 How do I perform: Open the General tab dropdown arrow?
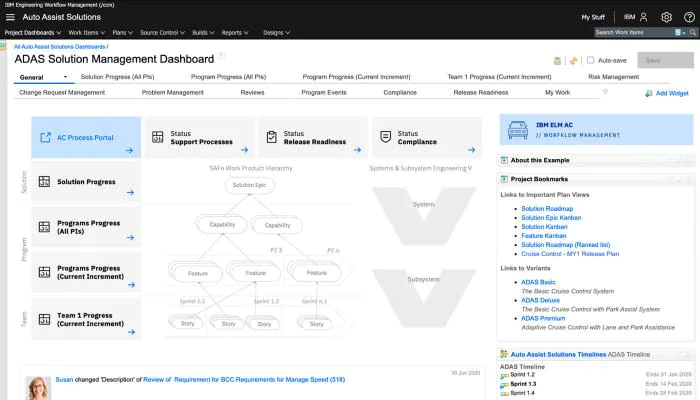click(64, 77)
